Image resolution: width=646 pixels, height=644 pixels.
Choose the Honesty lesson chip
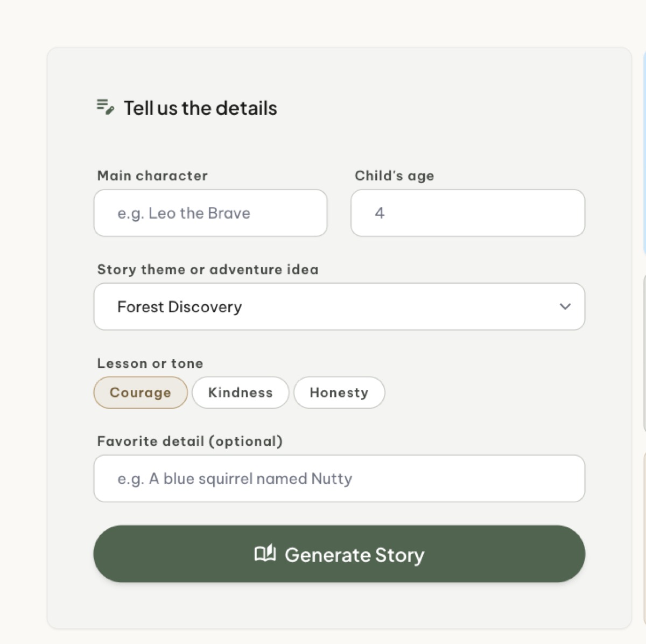pyautogui.click(x=339, y=393)
